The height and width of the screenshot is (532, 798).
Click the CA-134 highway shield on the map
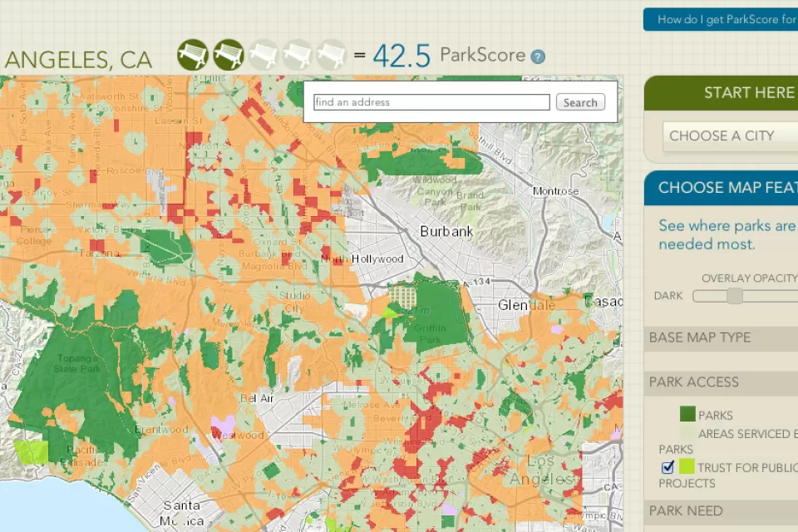pos(475,282)
